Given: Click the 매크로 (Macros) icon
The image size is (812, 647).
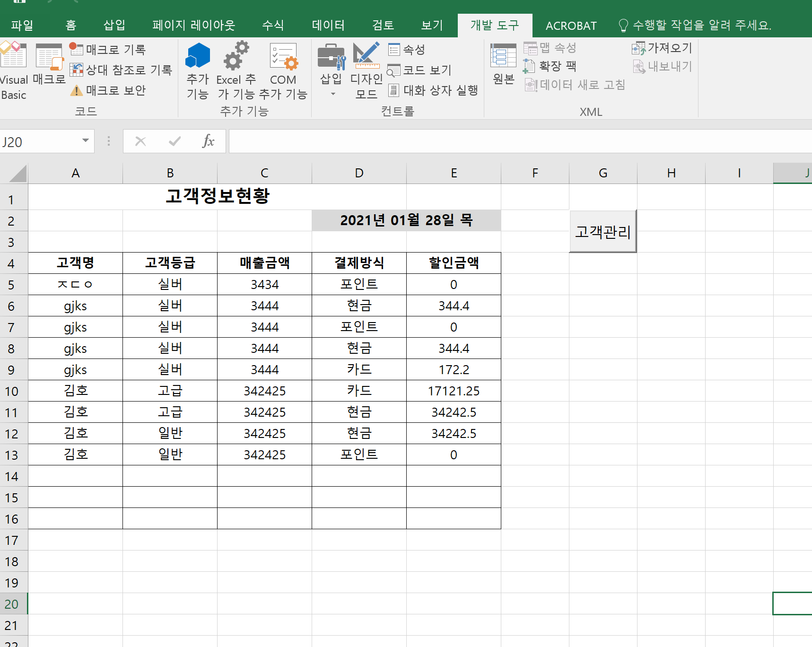Looking at the screenshot, I should coord(49,64).
